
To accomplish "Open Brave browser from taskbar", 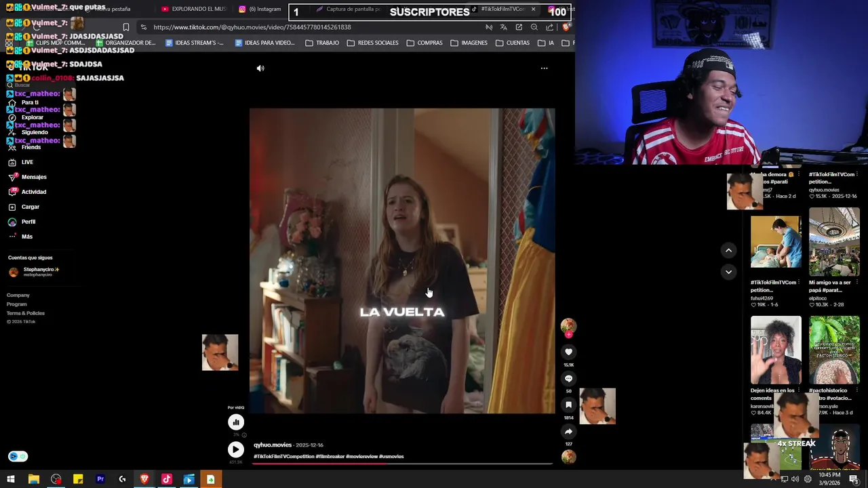I will [x=144, y=479].
